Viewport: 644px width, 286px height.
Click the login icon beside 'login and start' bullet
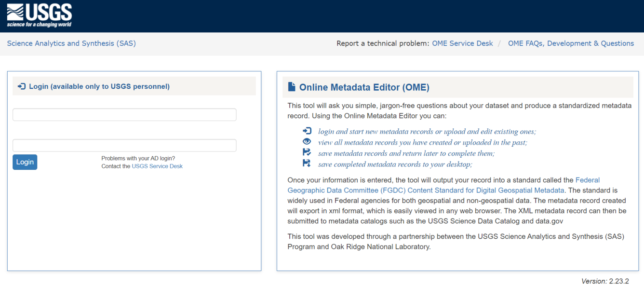coord(307,131)
